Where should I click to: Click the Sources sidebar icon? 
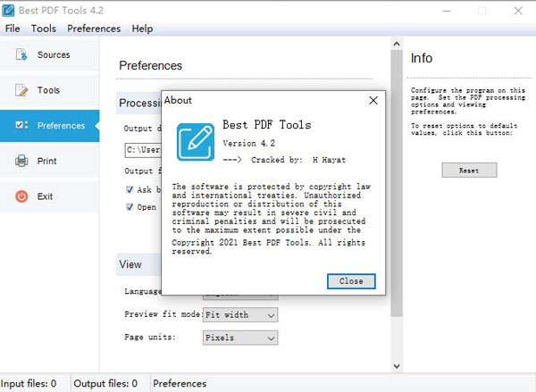pos(21,54)
